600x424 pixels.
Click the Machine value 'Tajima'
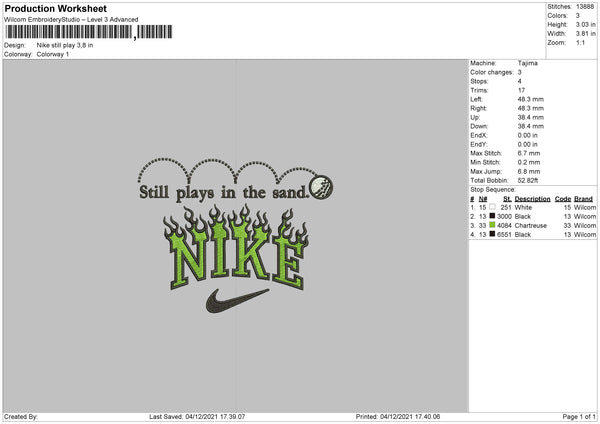click(528, 63)
